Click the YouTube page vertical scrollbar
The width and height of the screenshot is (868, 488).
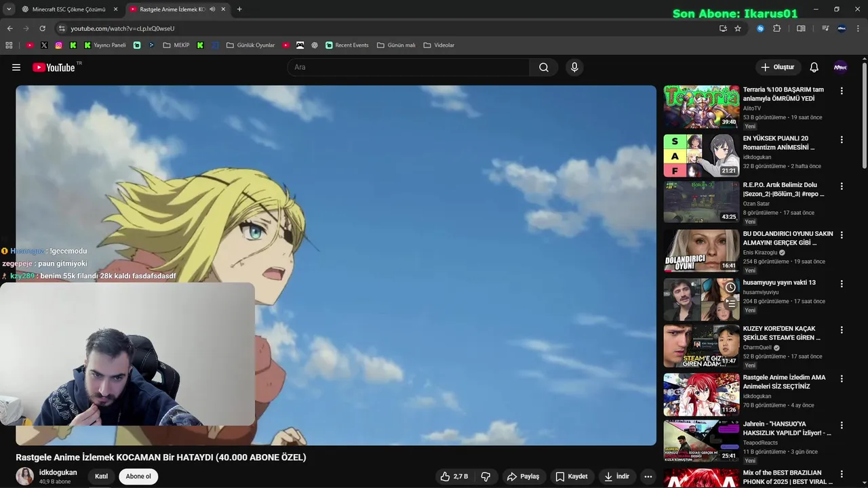(x=865, y=115)
